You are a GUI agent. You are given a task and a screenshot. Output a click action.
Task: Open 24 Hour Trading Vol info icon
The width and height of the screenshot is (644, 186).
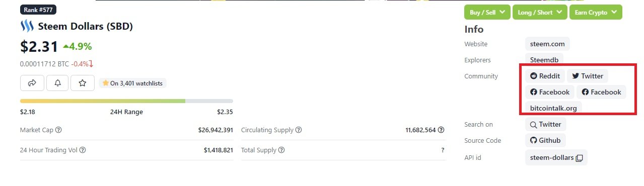pyautogui.click(x=83, y=150)
